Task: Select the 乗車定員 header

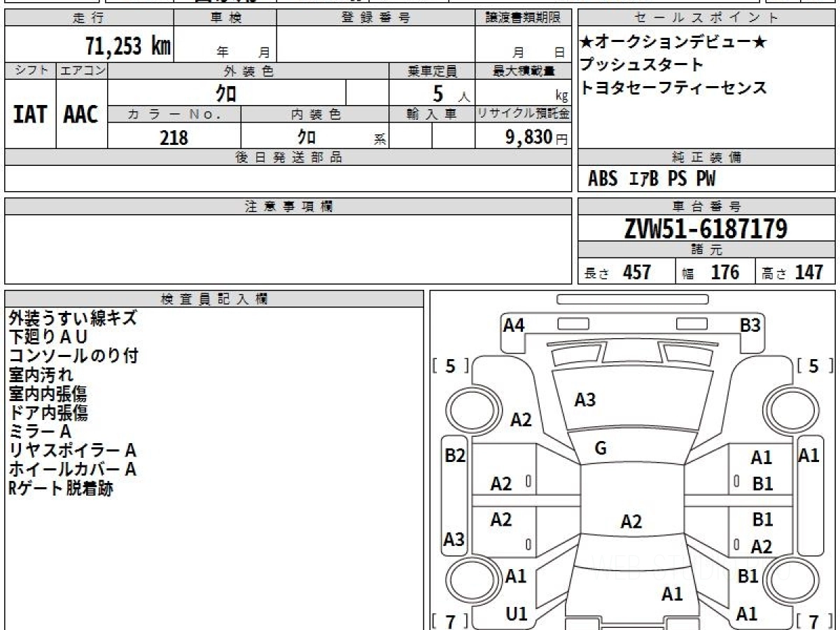Action: 432,71
